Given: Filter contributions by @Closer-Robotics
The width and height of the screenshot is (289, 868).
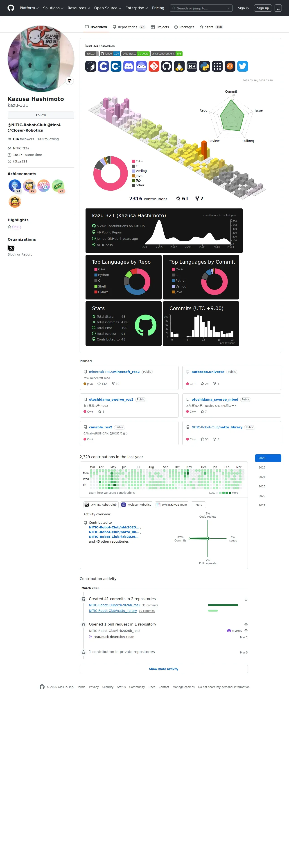Looking at the screenshot, I should coord(136,505).
